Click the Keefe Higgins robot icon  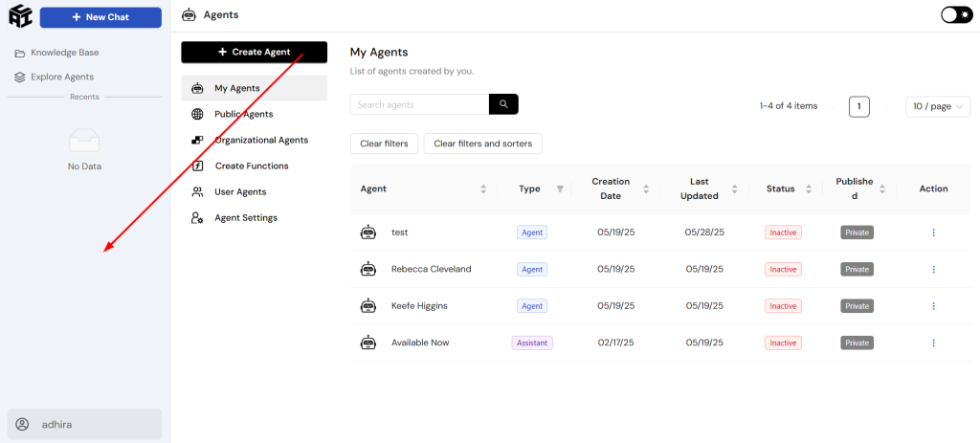click(368, 305)
